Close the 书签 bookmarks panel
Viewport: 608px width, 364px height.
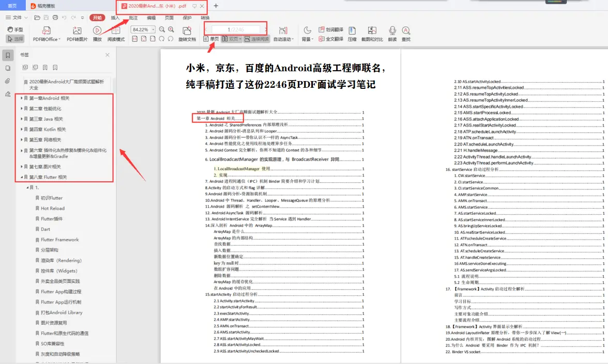pyautogui.click(x=108, y=55)
